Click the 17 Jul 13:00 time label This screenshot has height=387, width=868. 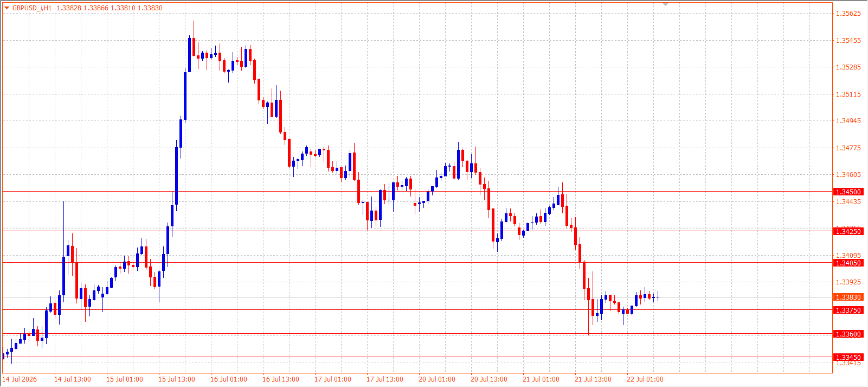[385, 379]
